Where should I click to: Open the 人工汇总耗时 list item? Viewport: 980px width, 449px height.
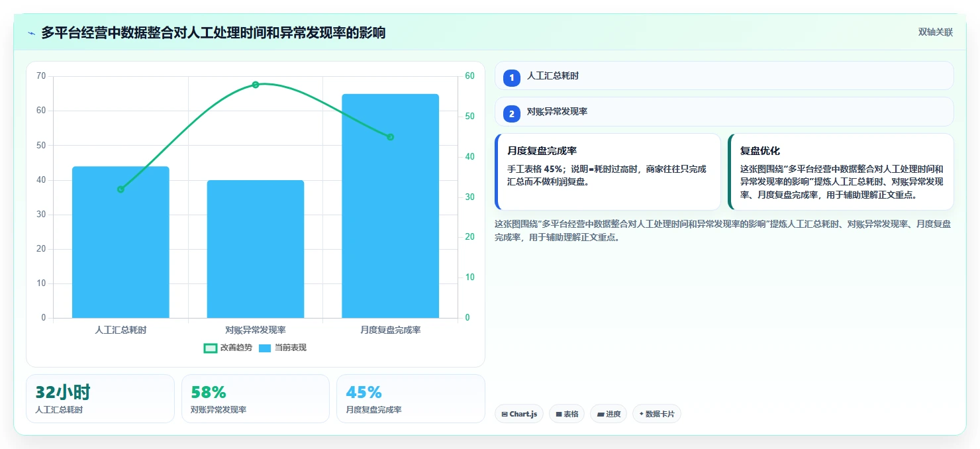point(724,76)
